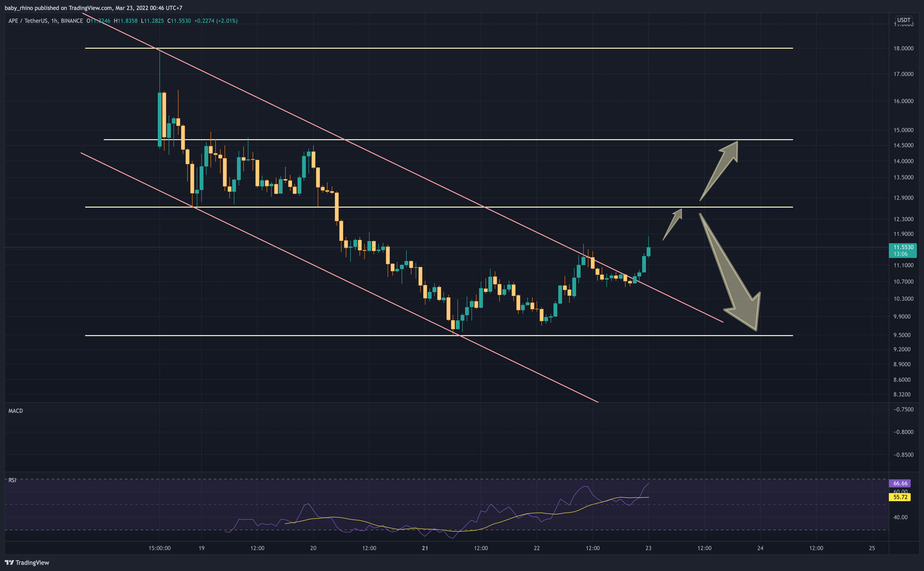Click the 16.0000 price axis label
Screen dimensions: 924x571
point(903,101)
